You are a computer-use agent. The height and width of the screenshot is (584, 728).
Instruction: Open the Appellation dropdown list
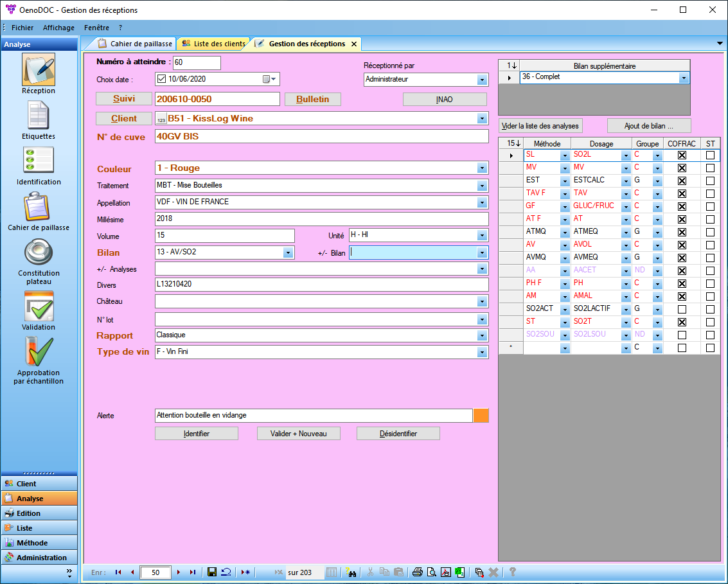[482, 202]
